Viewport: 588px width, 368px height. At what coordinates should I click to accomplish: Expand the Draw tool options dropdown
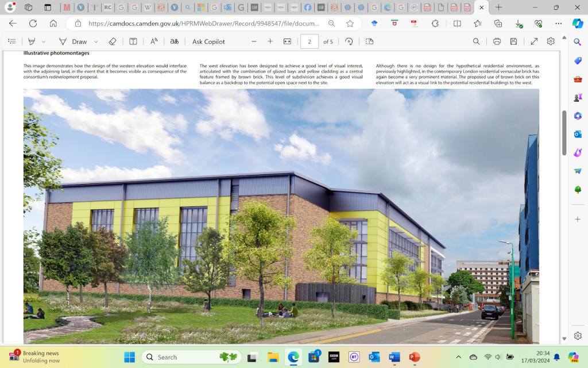click(x=96, y=41)
